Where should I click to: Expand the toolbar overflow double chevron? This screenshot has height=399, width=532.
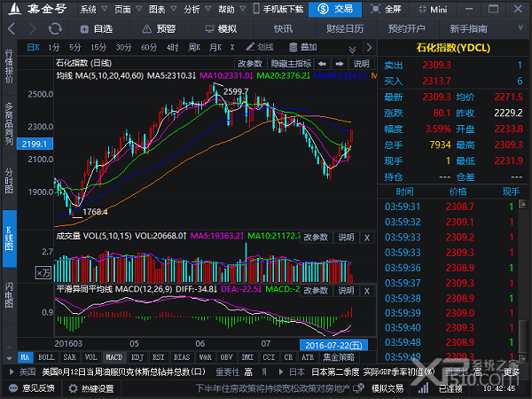[x=520, y=27]
